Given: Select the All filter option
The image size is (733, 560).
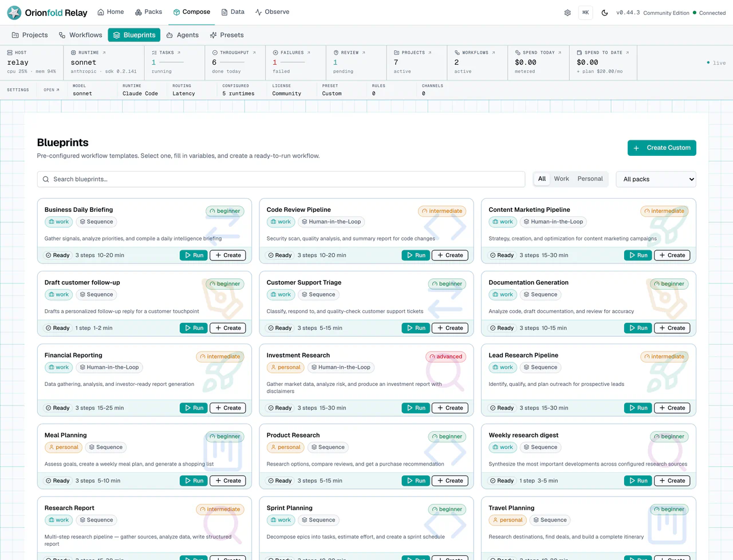Looking at the screenshot, I should coord(542,179).
